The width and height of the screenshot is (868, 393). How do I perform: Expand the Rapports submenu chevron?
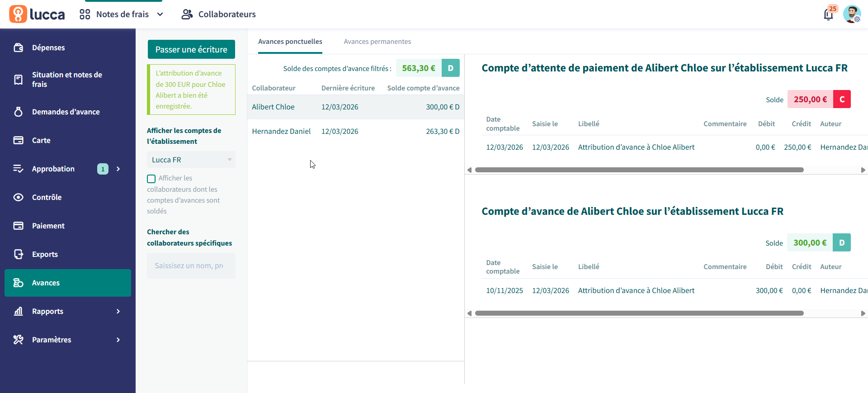[118, 311]
